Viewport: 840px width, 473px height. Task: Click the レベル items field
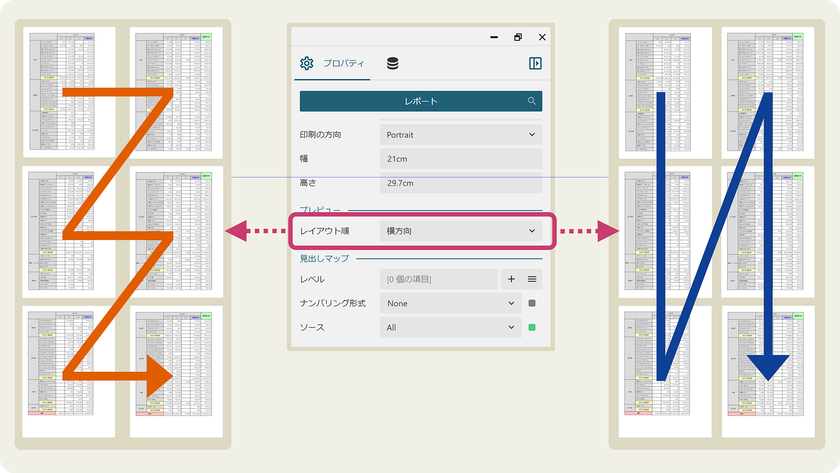(439, 279)
